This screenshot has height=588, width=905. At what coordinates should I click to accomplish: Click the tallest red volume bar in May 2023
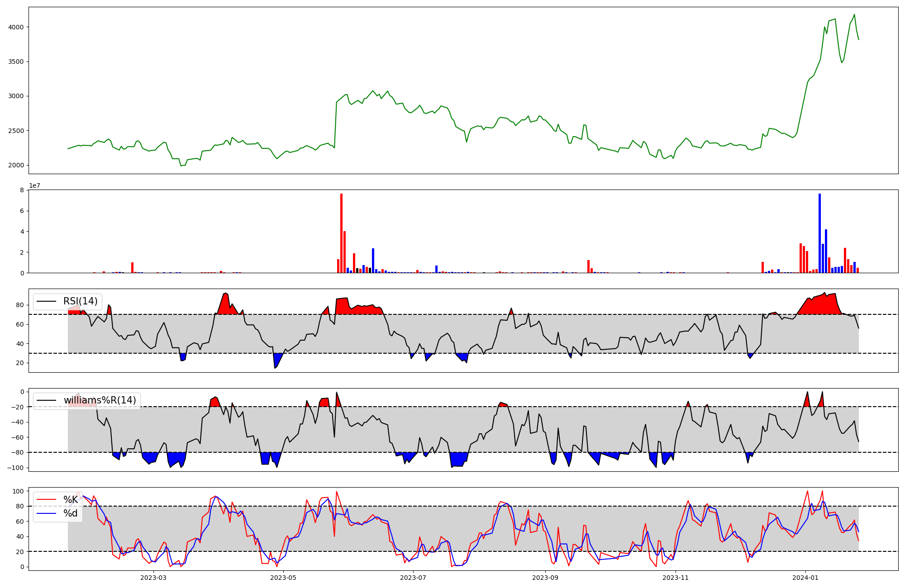pos(341,233)
